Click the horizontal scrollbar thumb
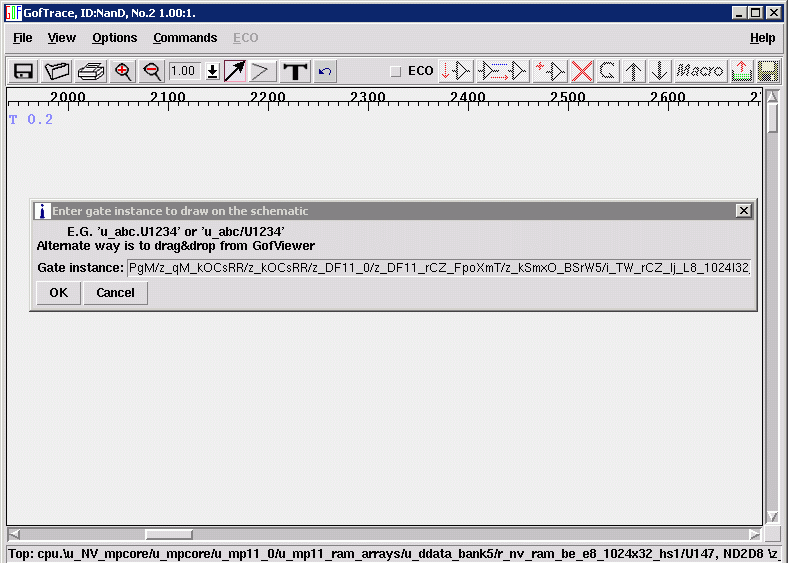This screenshot has width=788, height=563. [169, 534]
